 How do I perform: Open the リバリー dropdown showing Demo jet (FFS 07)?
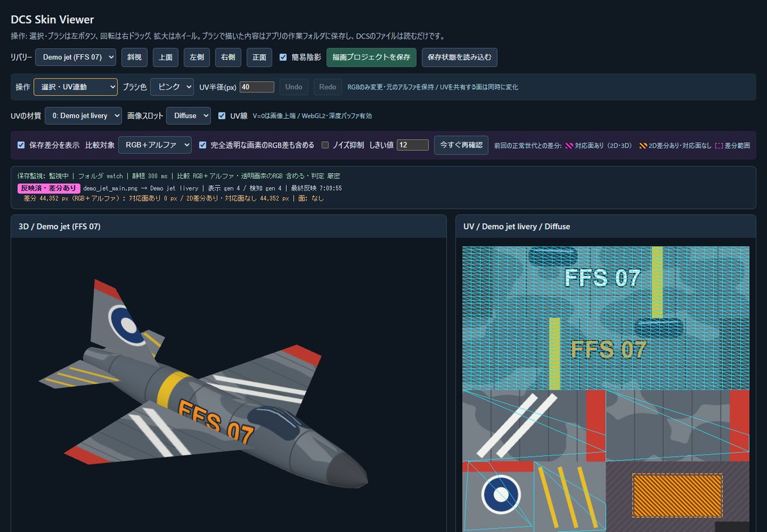pos(75,57)
